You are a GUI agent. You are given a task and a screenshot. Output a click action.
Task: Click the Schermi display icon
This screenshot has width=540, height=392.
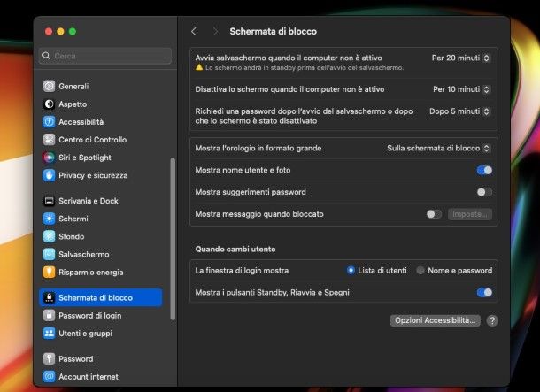(x=49, y=219)
